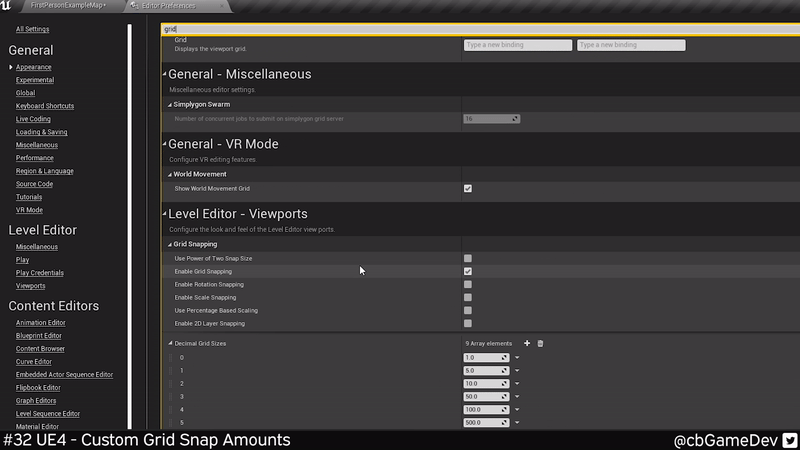Click the drag handle for array element 0
800x450 pixels.
click(x=170, y=357)
